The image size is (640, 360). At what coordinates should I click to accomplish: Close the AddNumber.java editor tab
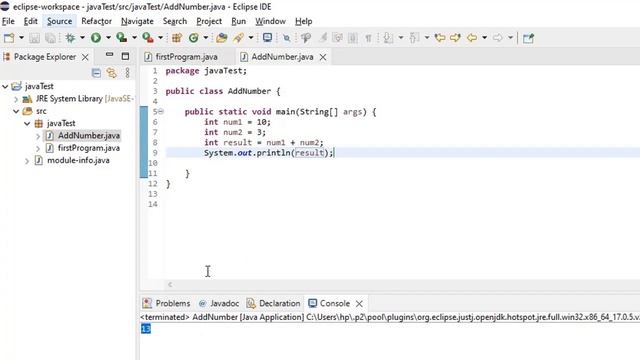tap(323, 57)
